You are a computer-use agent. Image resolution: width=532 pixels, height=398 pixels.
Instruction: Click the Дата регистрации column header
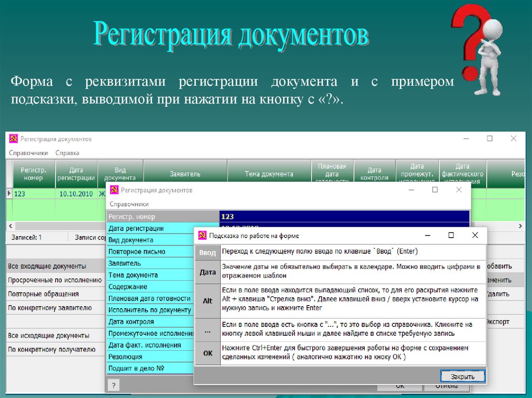[76, 174]
